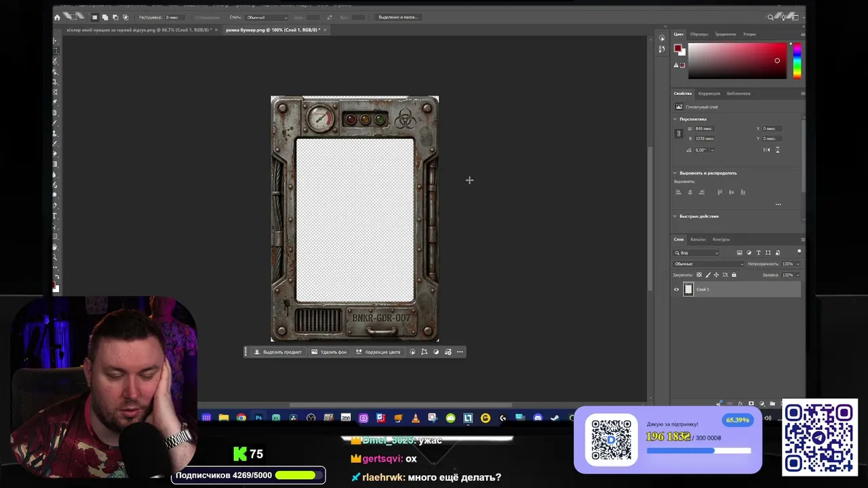Choose Add to selection mode

[x=105, y=17]
